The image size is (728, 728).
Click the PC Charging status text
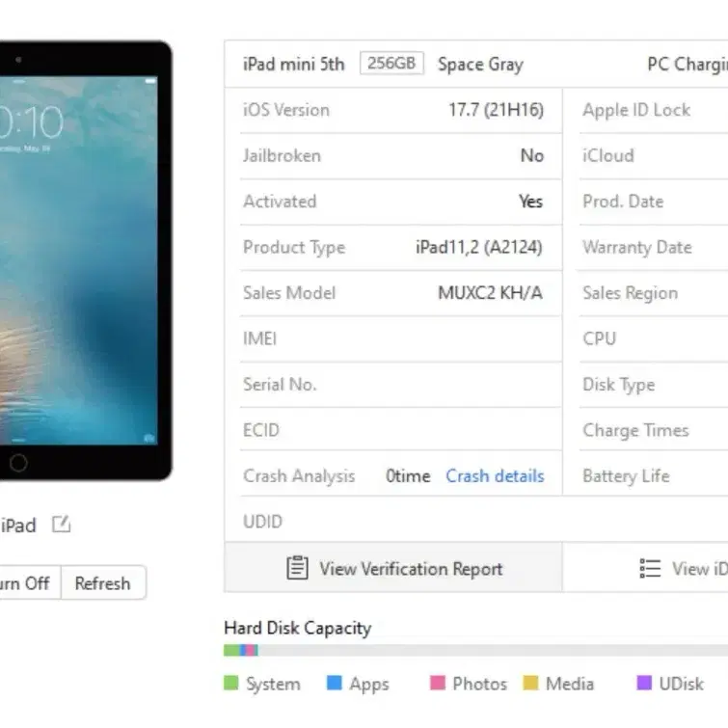(x=688, y=65)
